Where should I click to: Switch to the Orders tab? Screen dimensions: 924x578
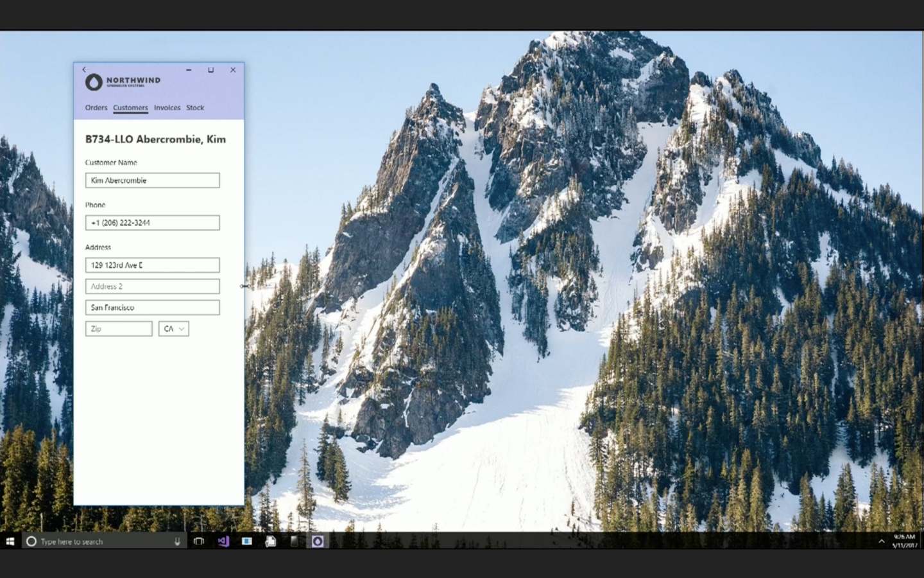tap(96, 108)
